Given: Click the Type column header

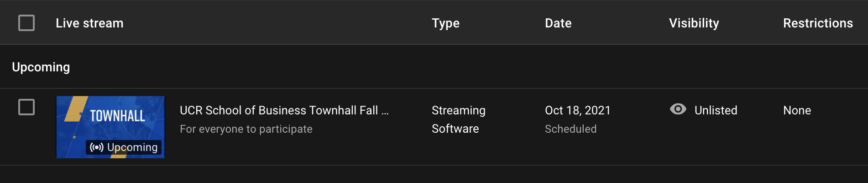Looking at the screenshot, I should click(445, 23).
